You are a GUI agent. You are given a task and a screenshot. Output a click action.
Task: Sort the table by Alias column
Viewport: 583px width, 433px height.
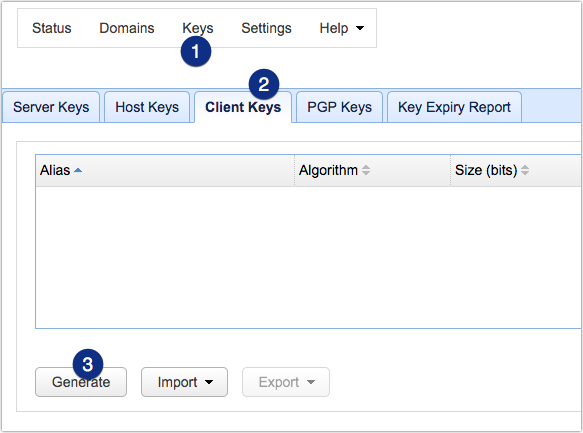point(165,170)
